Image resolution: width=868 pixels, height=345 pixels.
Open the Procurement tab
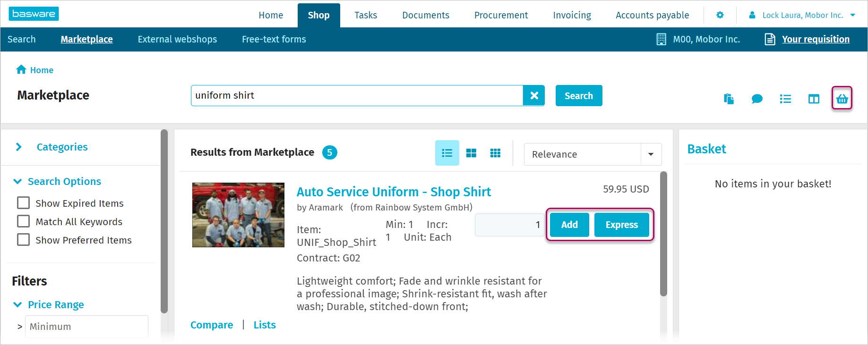(x=501, y=15)
